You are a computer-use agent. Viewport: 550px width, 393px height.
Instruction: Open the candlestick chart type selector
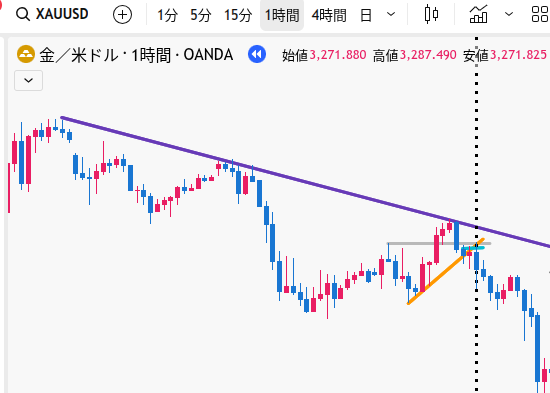431,14
